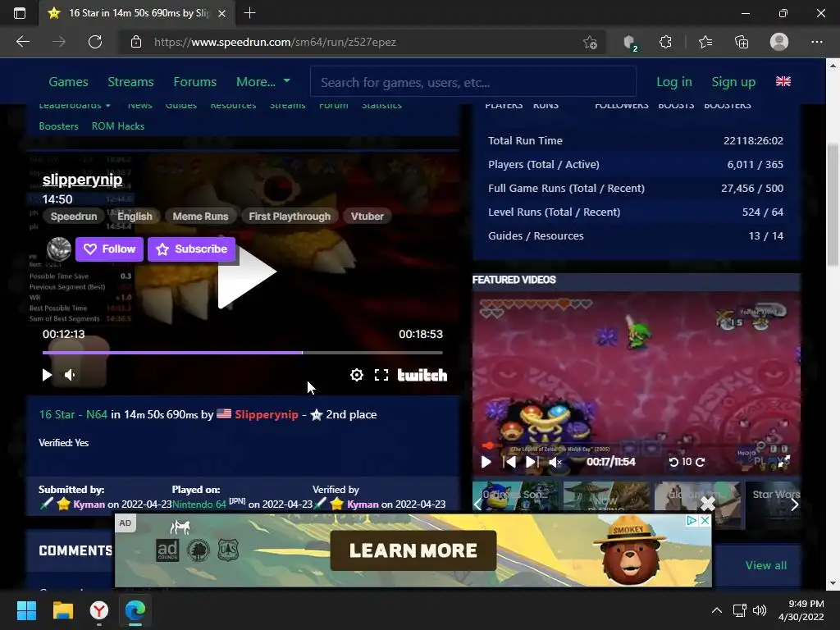
Task: Open the Games menu
Action: coord(69,82)
